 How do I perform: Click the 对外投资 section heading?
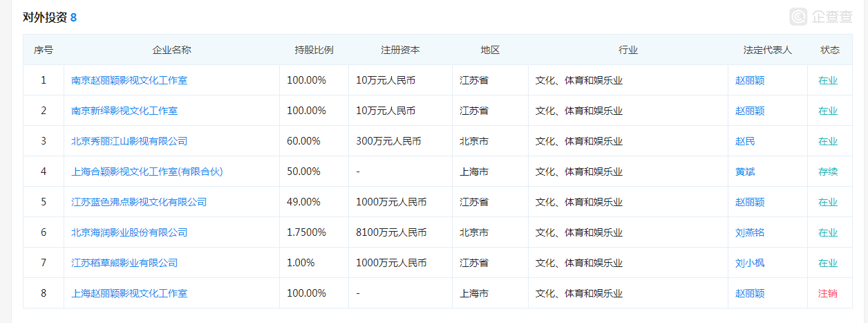click(45, 17)
